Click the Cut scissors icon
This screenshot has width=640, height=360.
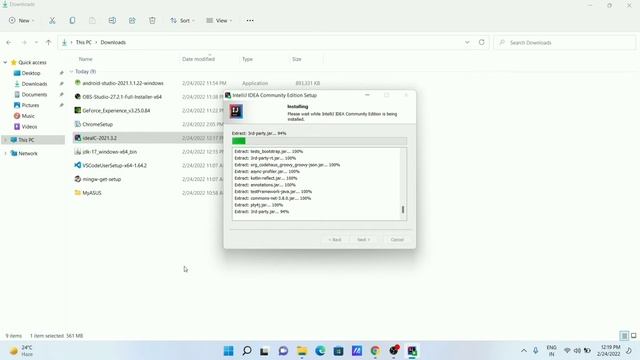tap(52, 20)
